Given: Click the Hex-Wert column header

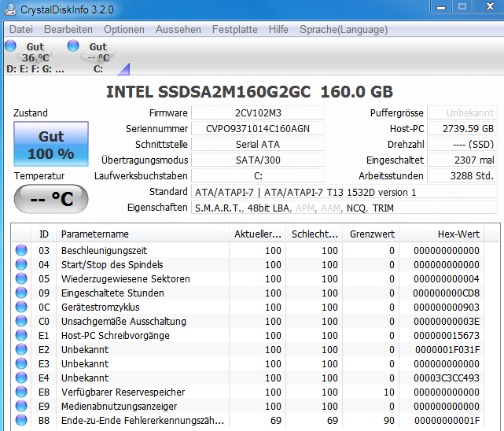Looking at the screenshot, I should (442, 234).
